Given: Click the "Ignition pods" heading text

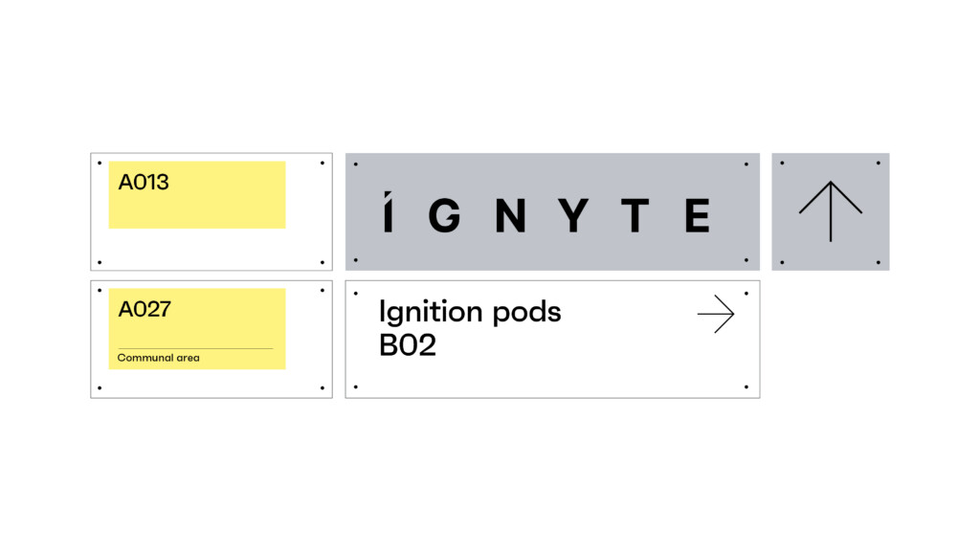Looking at the screenshot, I should (470, 312).
